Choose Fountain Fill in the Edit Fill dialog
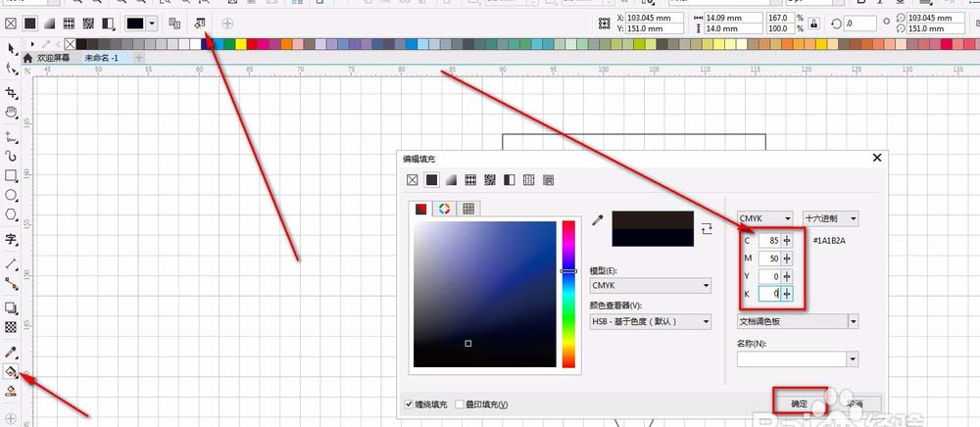Viewport: 980px width, 427px height. (x=451, y=180)
